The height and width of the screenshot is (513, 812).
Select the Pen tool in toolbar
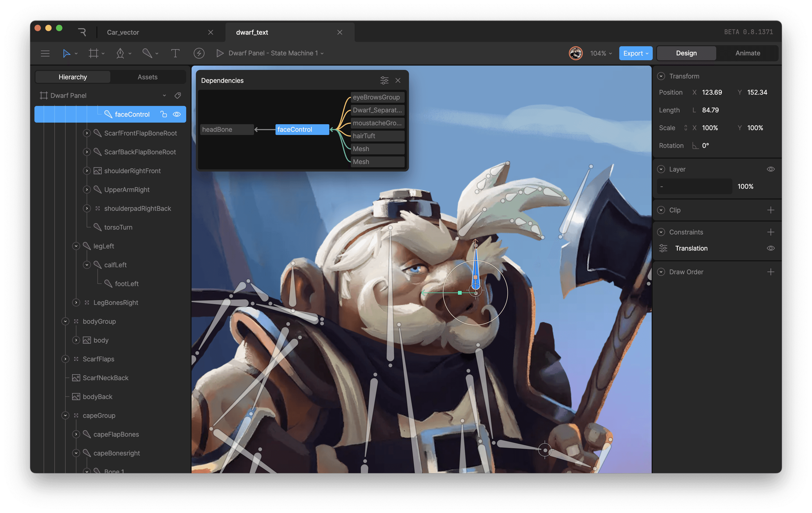[x=120, y=53]
